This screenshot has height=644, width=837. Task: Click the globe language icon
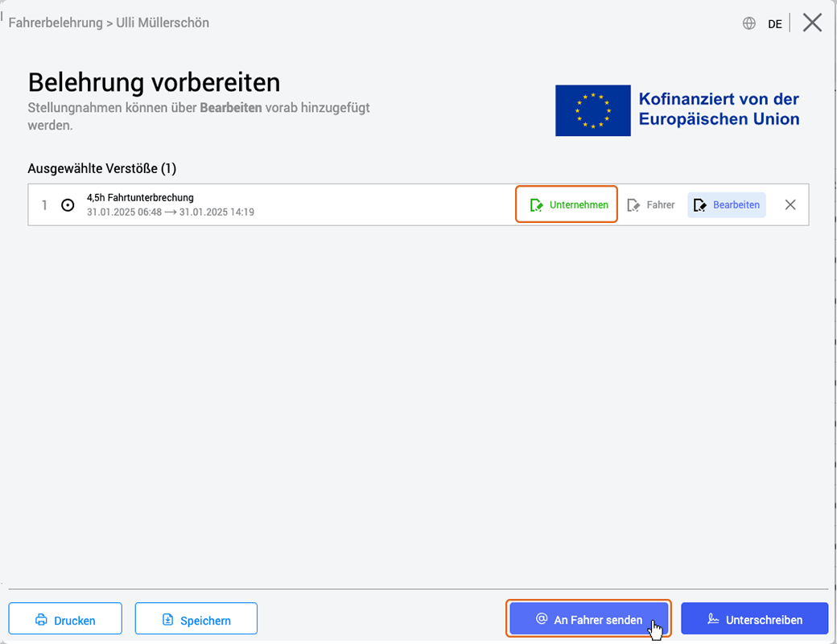click(x=749, y=23)
